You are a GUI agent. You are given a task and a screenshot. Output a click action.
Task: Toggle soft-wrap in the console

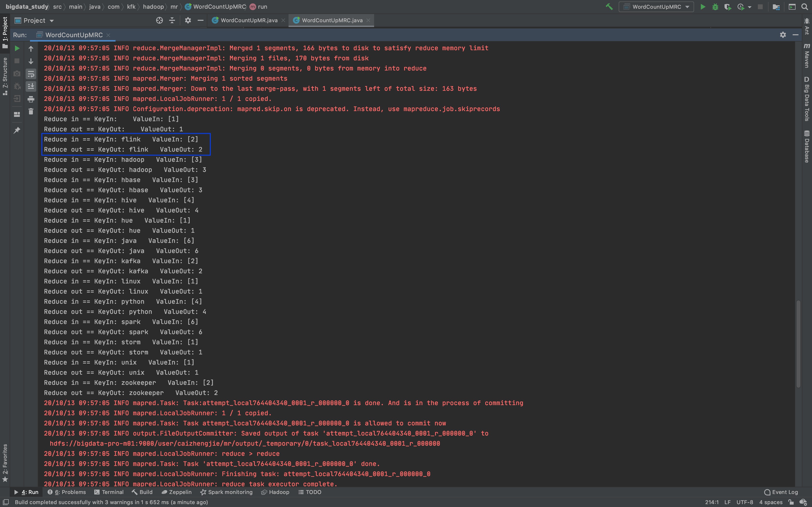click(31, 74)
